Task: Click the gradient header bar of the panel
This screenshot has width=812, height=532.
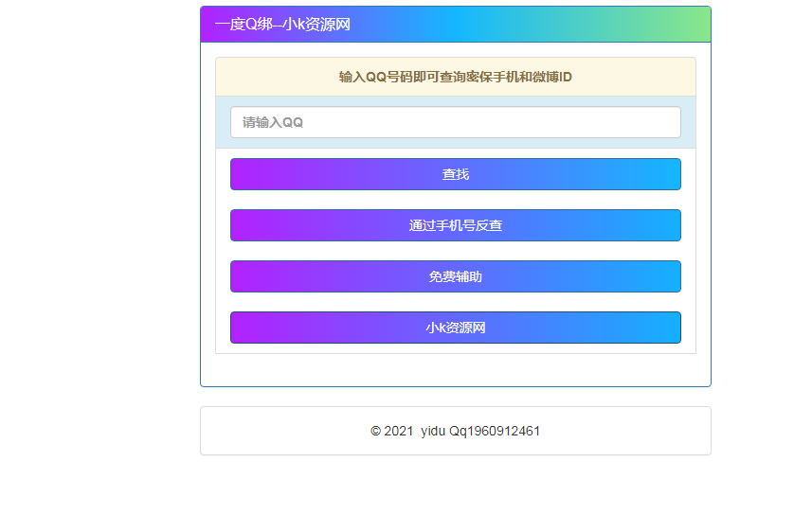Action: pos(568,25)
